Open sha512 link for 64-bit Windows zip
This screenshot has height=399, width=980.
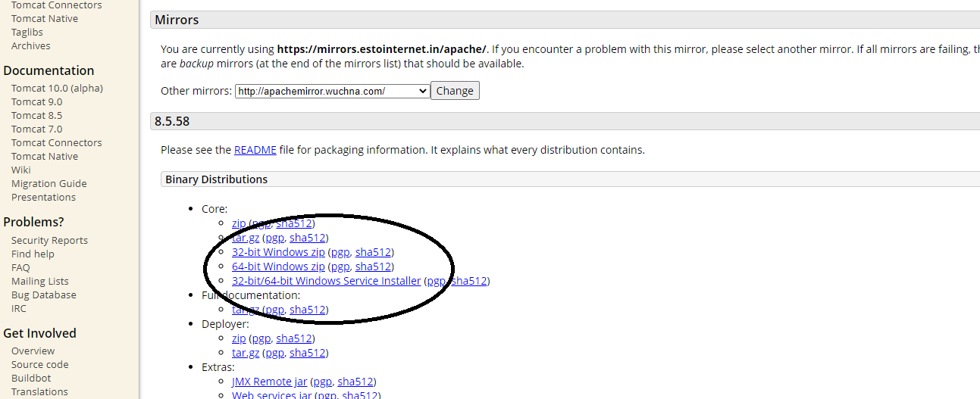(373, 267)
